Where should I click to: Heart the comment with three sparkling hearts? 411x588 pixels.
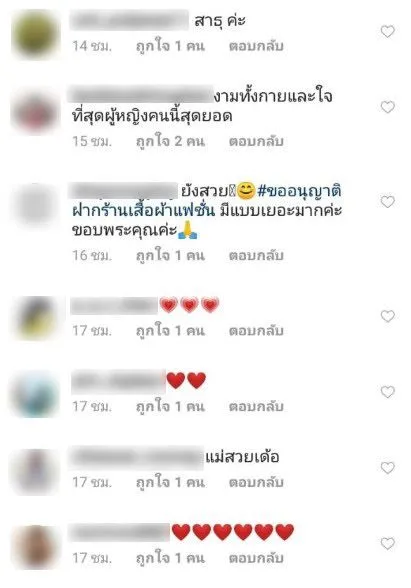click(387, 316)
